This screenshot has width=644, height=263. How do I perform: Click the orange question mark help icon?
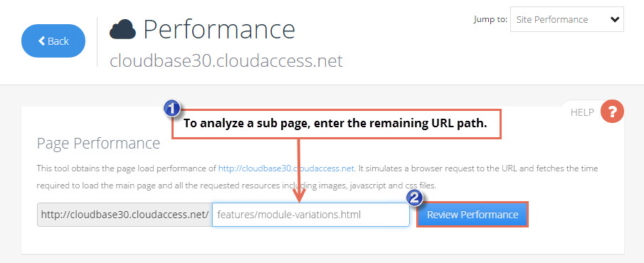612,111
